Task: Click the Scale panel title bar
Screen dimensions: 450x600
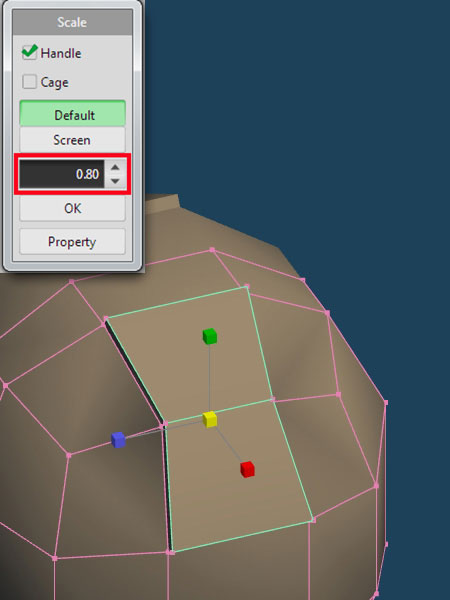Action: (72, 22)
